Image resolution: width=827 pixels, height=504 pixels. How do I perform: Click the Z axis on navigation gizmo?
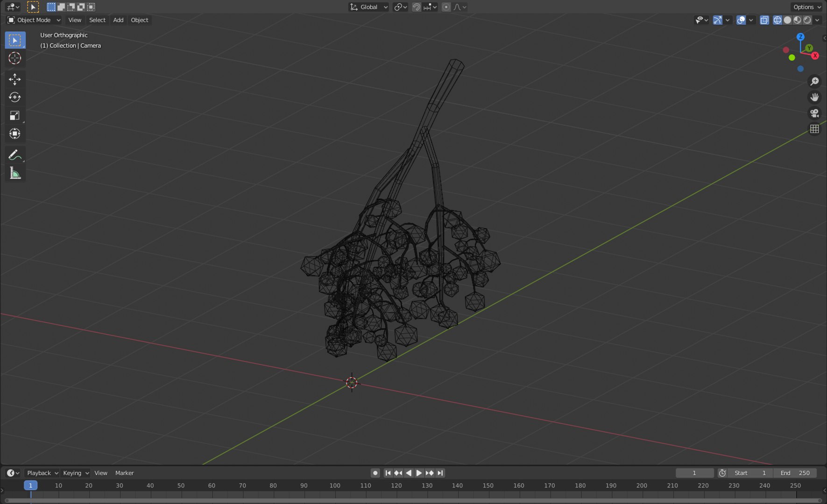point(800,37)
